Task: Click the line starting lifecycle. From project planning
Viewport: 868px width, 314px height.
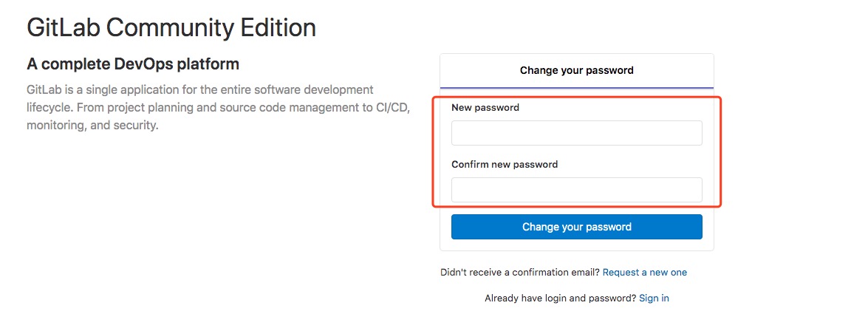Action: [218, 108]
